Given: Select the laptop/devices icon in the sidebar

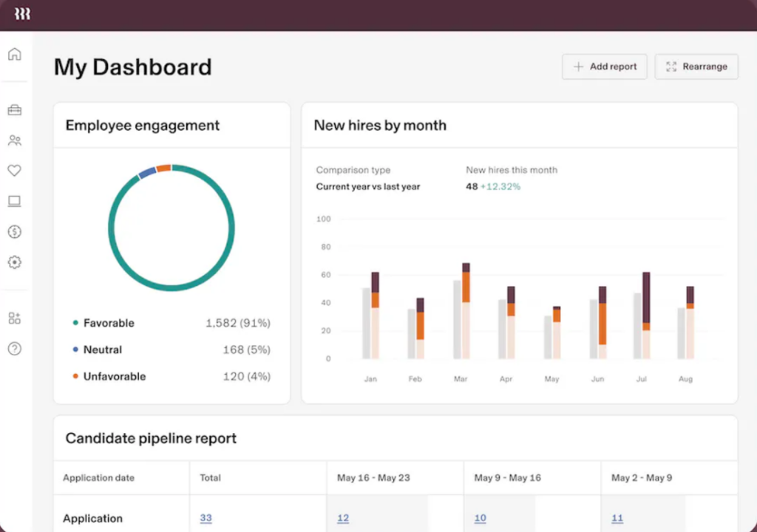Looking at the screenshot, I should 14,201.
